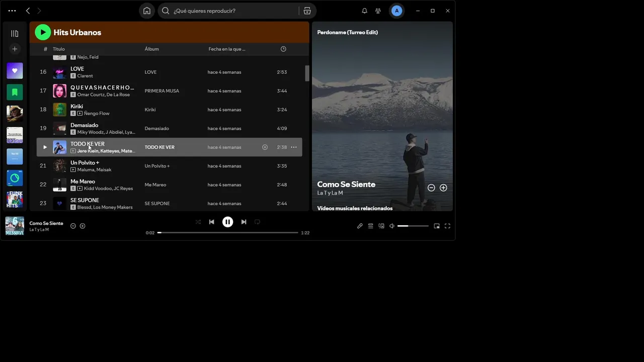Image resolution: width=644 pixels, height=362 pixels.
Task: Open the play queue icon
Action: coord(370,226)
